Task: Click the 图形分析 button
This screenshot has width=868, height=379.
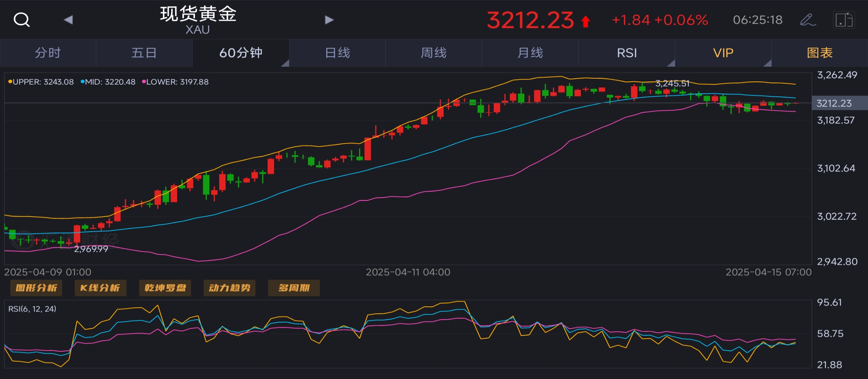Action: click(36, 288)
